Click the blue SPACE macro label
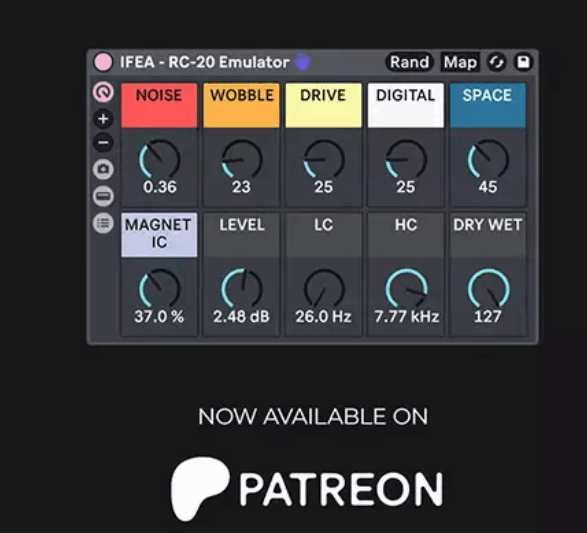The width and height of the screenshot is (587, 533). click(488, 105)
